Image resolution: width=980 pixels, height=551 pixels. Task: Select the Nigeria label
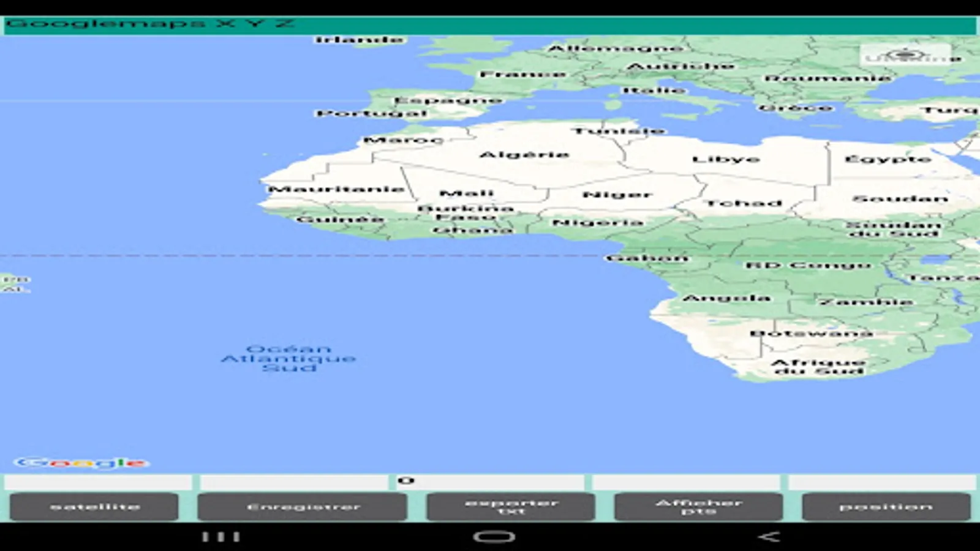point(598,222)
